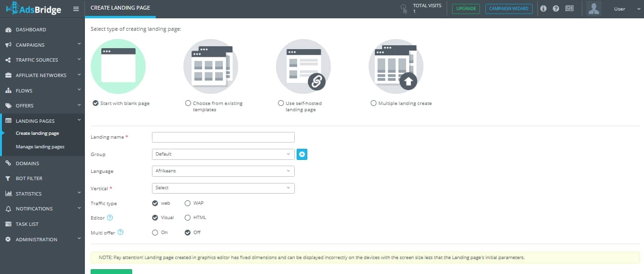Click the Traffic Sources share icon
The image size is (644, 274).
click(x=8, y=60)
